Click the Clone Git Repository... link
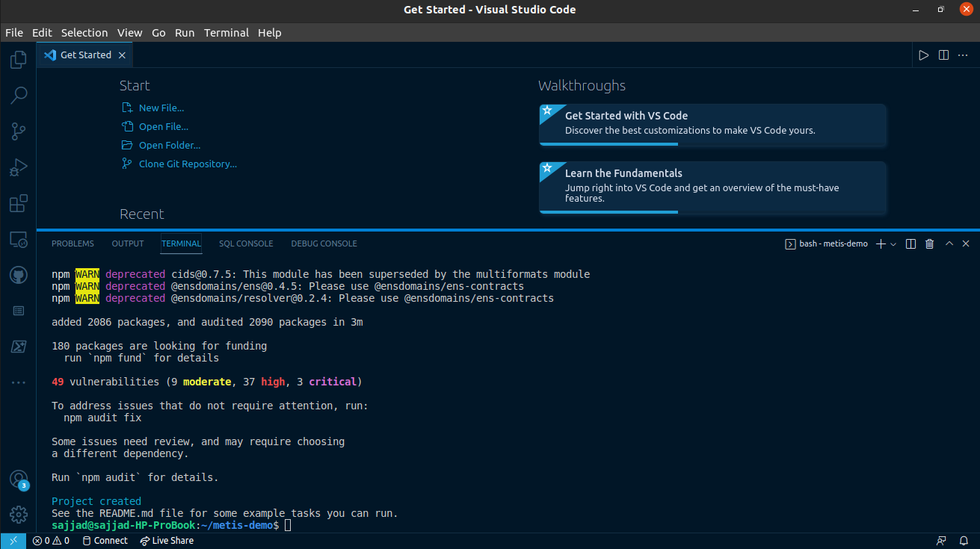The height and width of the screenshot is (549, 980). pyautogui.click(x=179, y=164)
